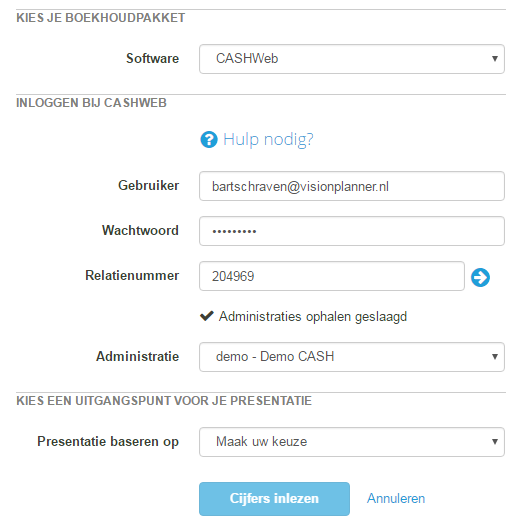Click the 'Presentatie baseren op' label

click(108, 441)
